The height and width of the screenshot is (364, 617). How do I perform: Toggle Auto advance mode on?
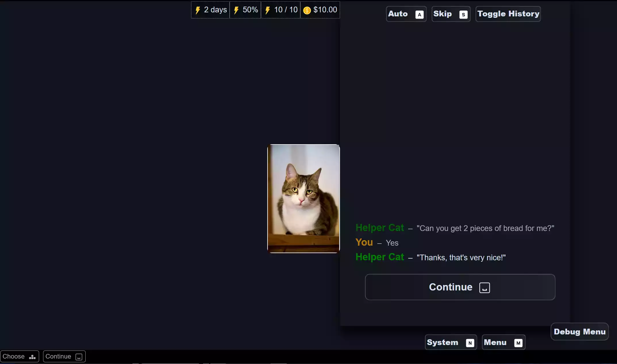click(x=405, y=14)
